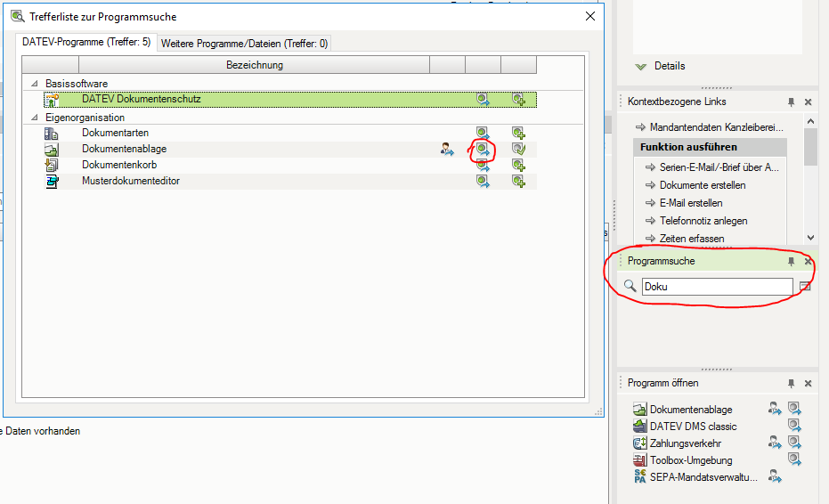829x504 pixels.
Task: Click the person-arrow icon beside Dokumentenablage in Programm öffnen
Action: point(775,409)
